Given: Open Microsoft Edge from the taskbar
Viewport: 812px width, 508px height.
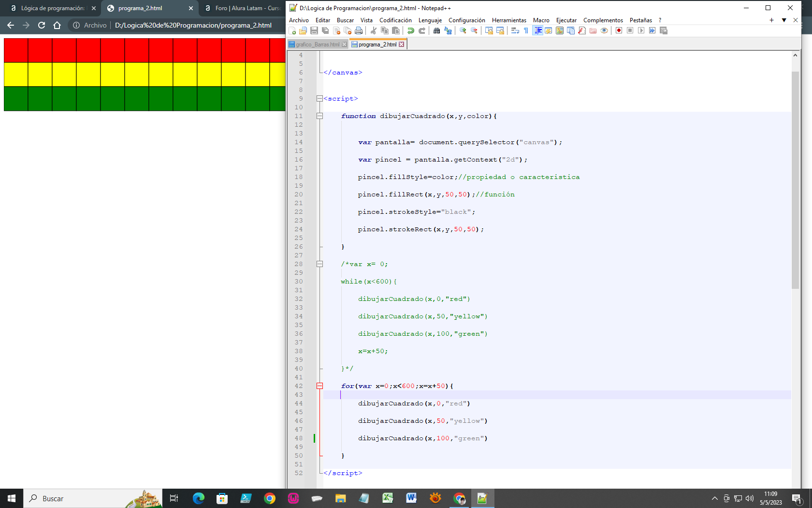Looking at the screenshot, I should point(199,498).
